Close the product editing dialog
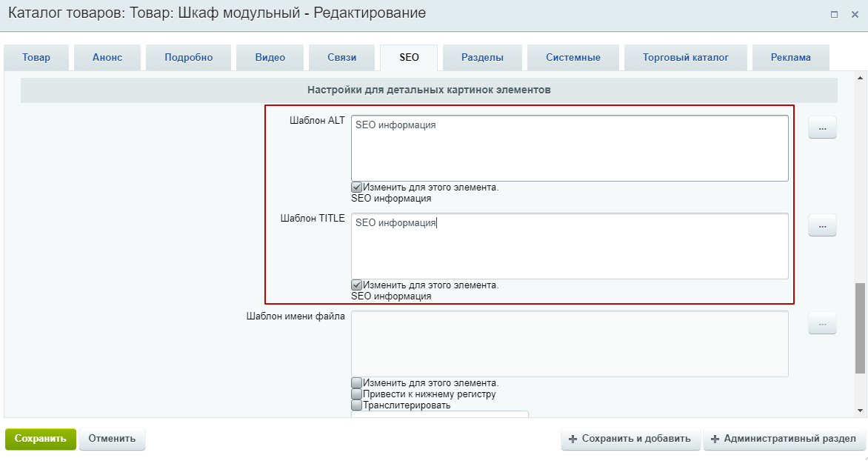Image resolution: width=868 pixels, height=461 pixels. click(x=855, y=14)
